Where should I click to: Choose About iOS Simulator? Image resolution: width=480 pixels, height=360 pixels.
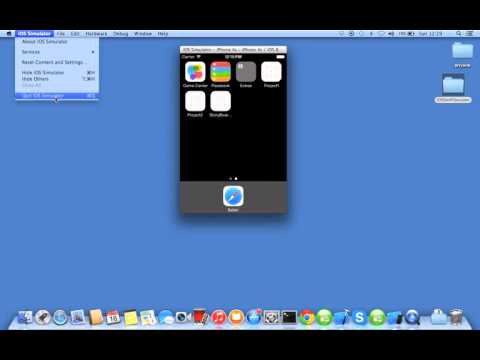57,42
